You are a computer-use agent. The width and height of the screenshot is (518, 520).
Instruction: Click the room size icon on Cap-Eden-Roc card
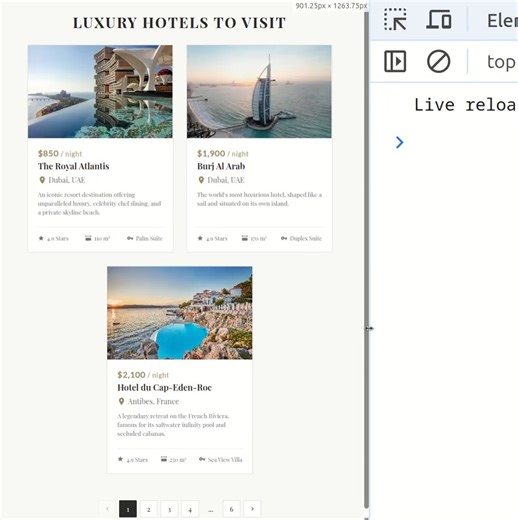click(x=164, y=459)
